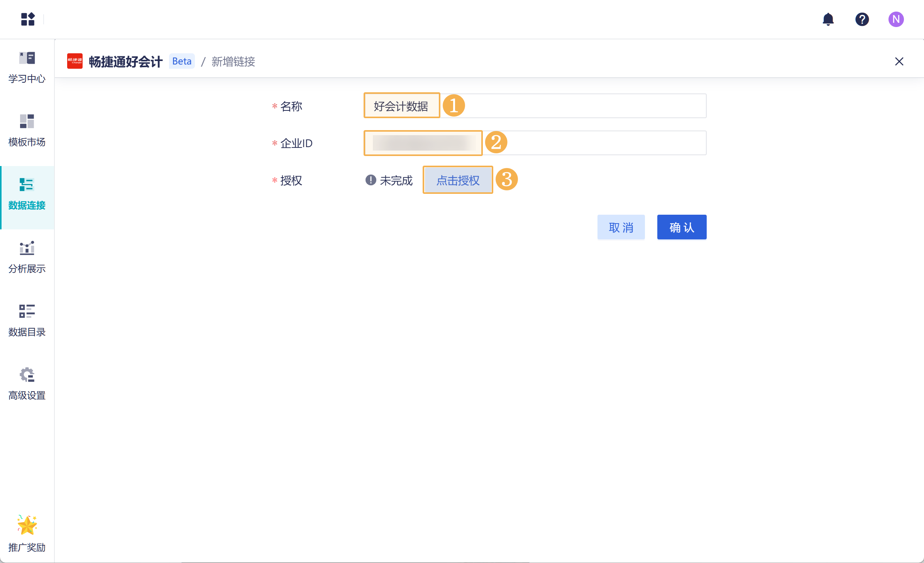924x563 pixels.
Task: Click the apps grid icon top left
Action: (x=28, y=19)
